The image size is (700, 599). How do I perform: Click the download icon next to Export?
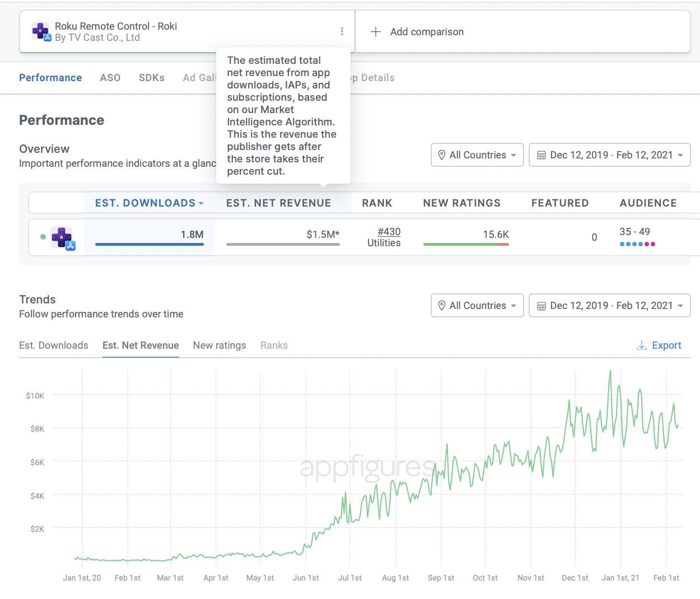click(642, 345)
